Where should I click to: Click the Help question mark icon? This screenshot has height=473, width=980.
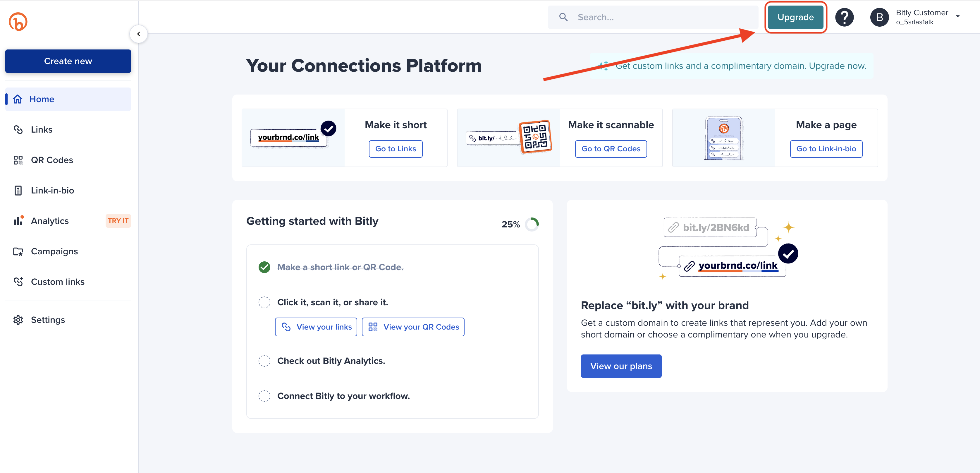pyautogui.click(x=847, y=17)
